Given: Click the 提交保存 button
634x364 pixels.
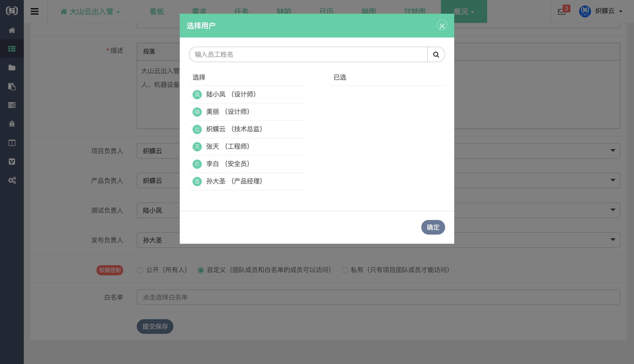Looking at the screenshot, I should pos(155,326).
